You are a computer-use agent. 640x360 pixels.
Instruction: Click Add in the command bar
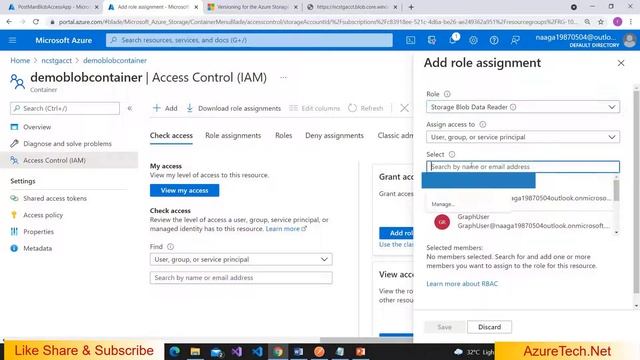coord(165,108)
